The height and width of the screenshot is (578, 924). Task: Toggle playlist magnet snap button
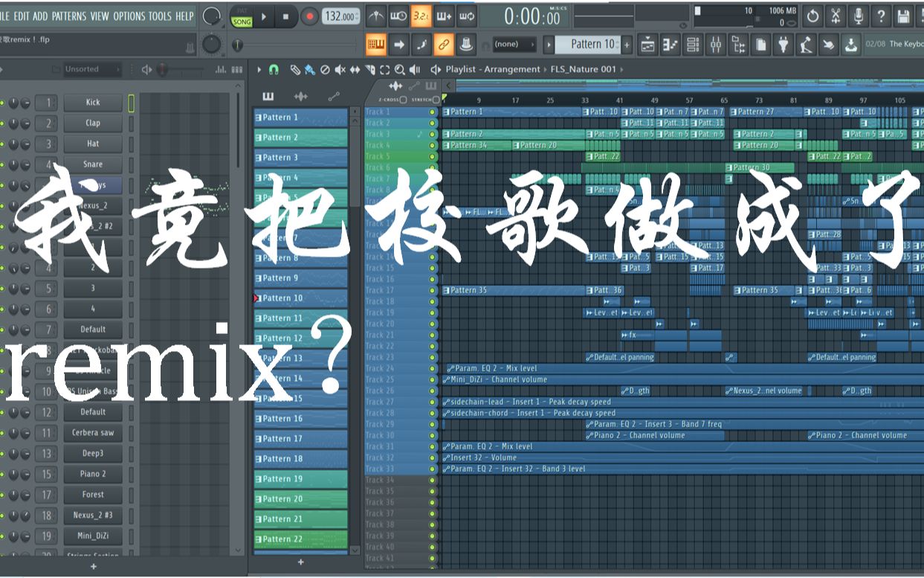tap(274, 70)
